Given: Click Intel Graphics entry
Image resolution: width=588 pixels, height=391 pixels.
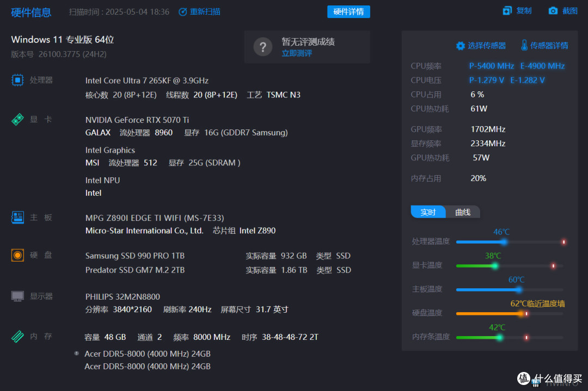Looking at the screenshot, I should (110, 150).
